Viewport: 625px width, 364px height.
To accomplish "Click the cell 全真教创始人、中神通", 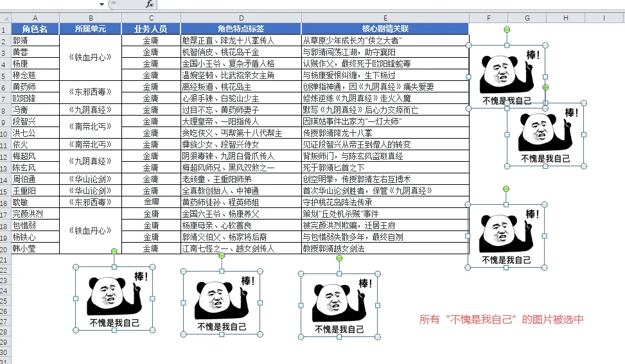I will (241, 191).
